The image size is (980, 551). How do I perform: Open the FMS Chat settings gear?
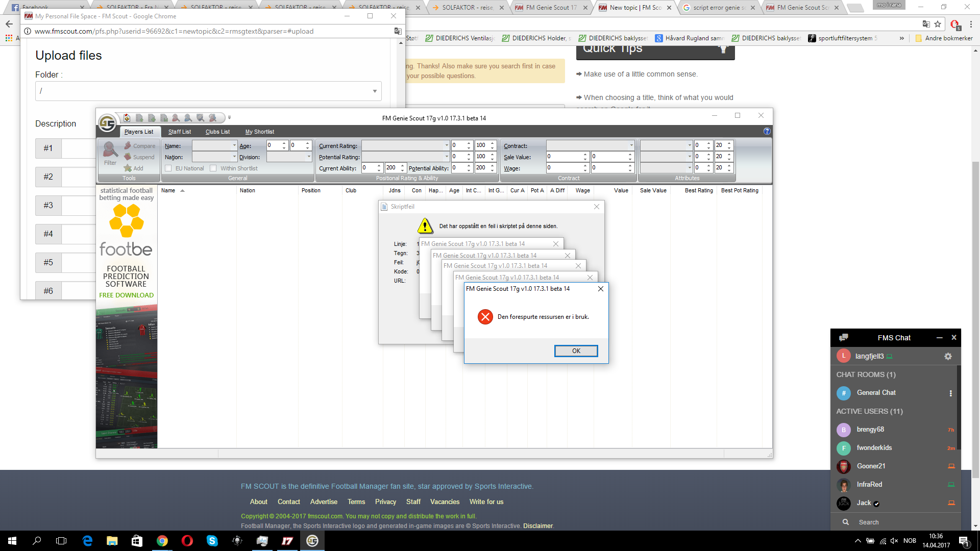948,357
